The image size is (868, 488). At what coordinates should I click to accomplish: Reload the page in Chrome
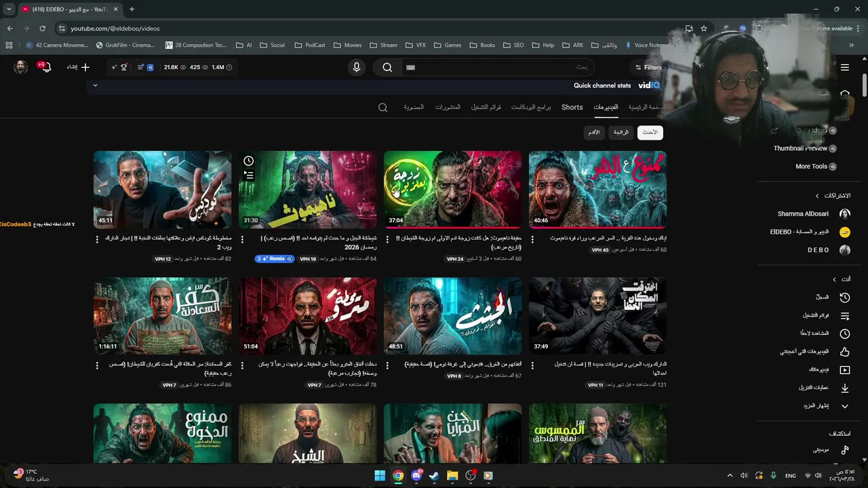tap(42, 28)
